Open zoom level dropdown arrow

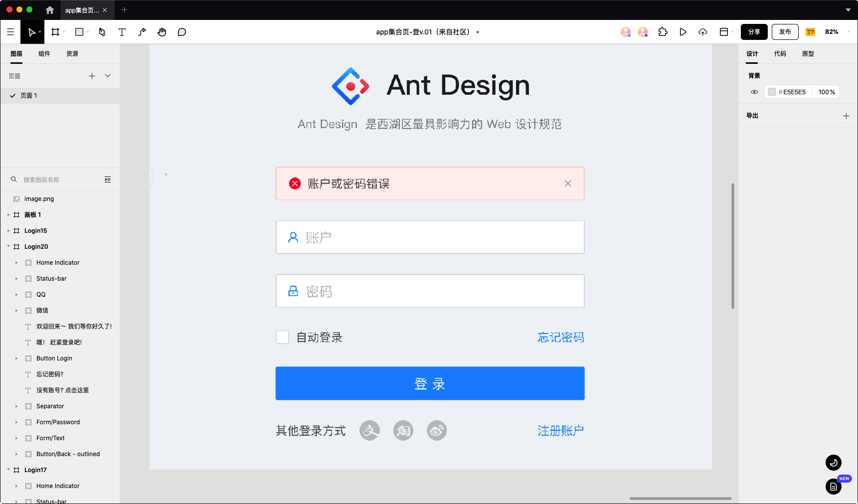(x=849, y=32)
